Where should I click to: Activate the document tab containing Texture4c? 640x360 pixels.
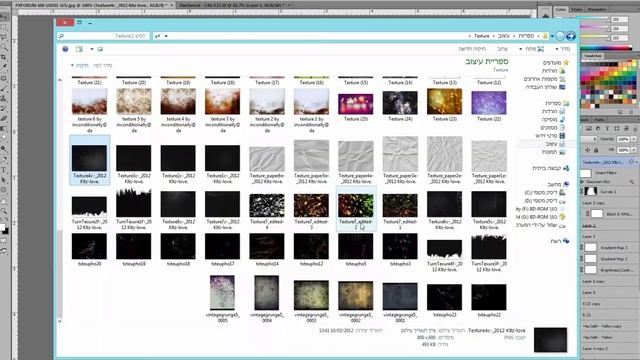(93, 5)
